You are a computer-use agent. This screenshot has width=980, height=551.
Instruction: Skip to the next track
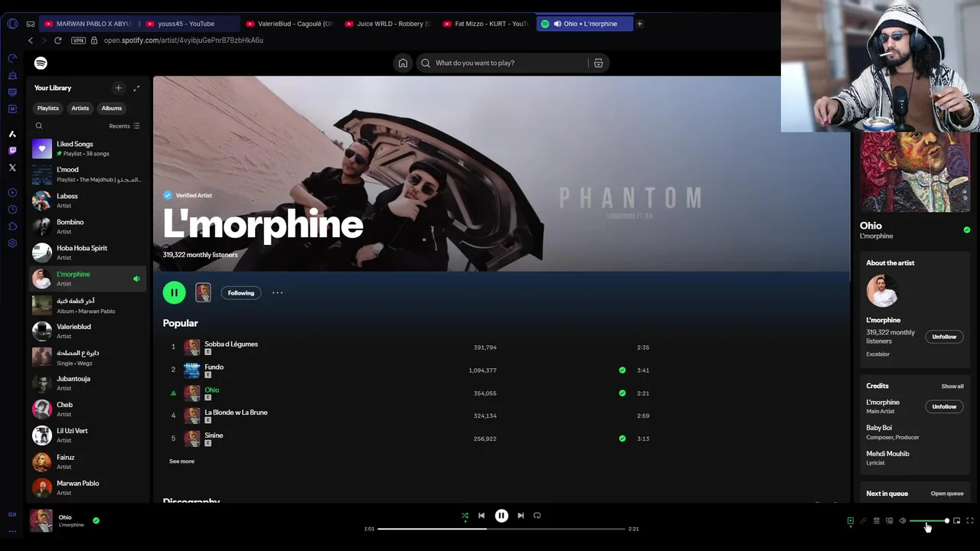pyautogui.click(x=521, y=516)
